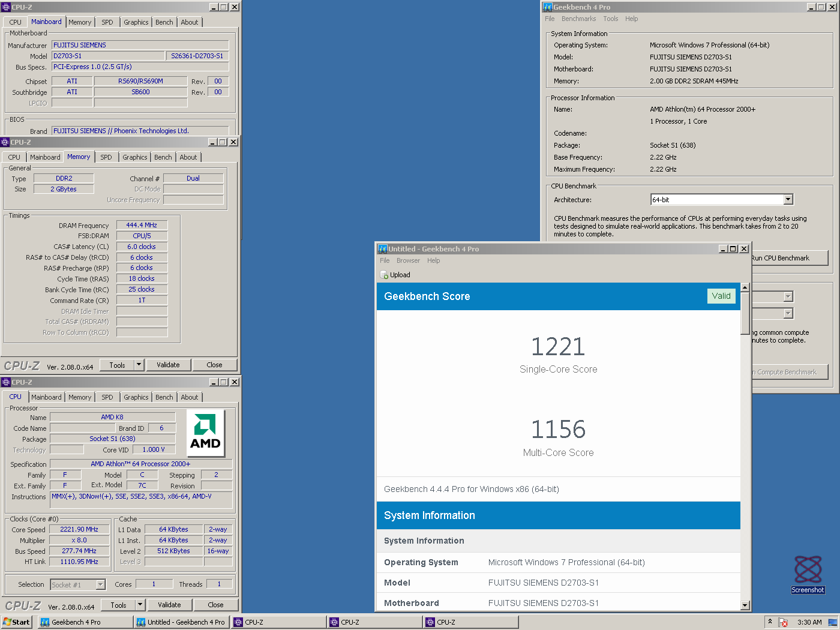Screen dimensions: 840x630
Task: Click scrollbar down arrow in Geekbench results
Action: click(745, 605)
